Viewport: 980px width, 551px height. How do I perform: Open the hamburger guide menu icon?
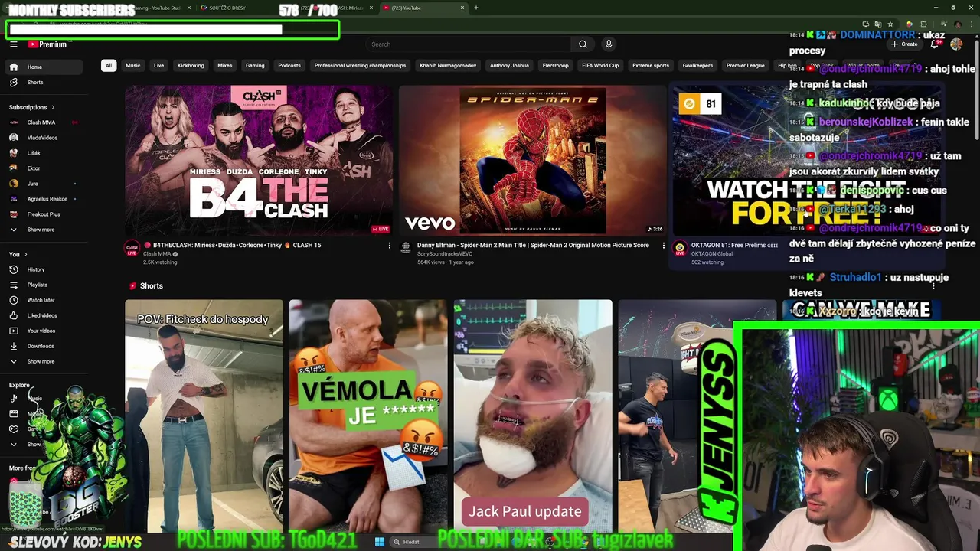coord(13,44)
